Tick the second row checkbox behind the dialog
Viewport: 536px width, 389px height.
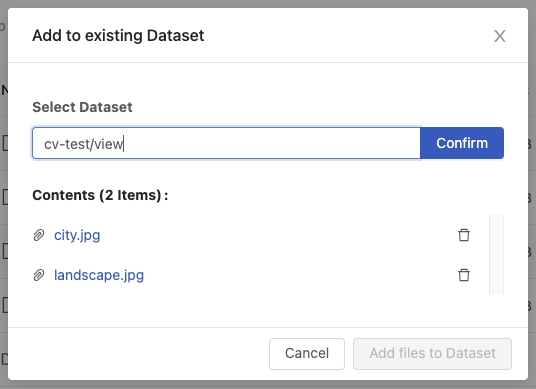(5, 197)
